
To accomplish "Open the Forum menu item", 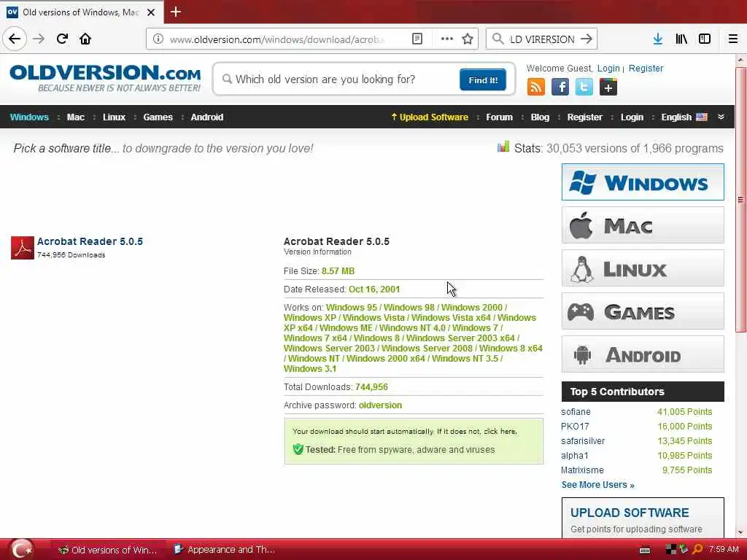I will [499, 117].
